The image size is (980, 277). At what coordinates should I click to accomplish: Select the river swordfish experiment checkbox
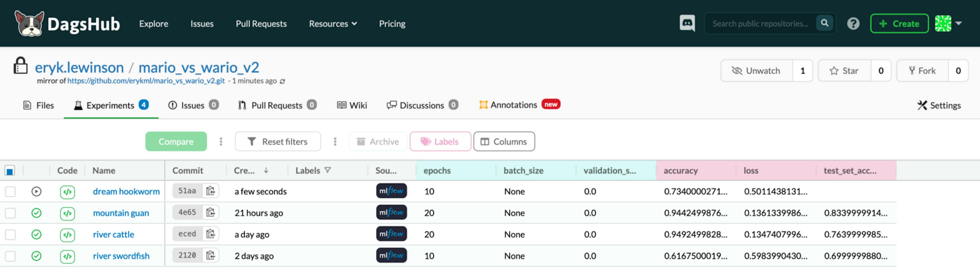[x=10, y=256]
